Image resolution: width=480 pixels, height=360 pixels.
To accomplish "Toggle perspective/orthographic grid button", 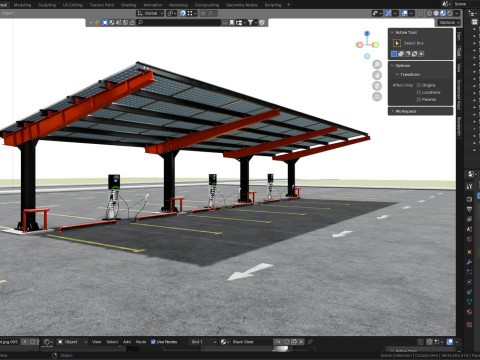I will [377, 97].
